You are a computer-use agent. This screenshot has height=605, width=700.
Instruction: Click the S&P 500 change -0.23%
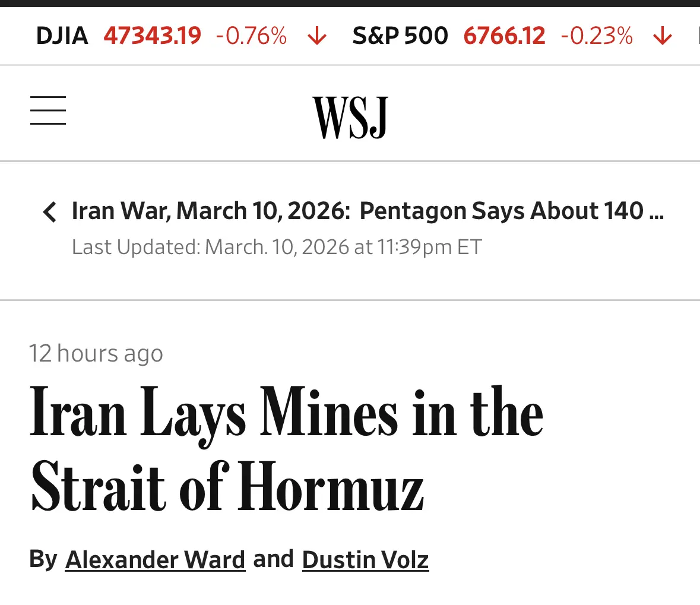tap(597, 36)
